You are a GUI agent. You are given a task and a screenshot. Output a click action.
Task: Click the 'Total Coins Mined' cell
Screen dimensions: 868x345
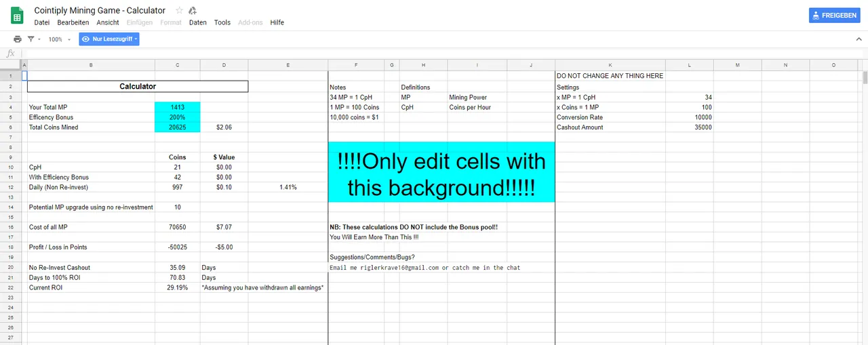pos(91,127)
